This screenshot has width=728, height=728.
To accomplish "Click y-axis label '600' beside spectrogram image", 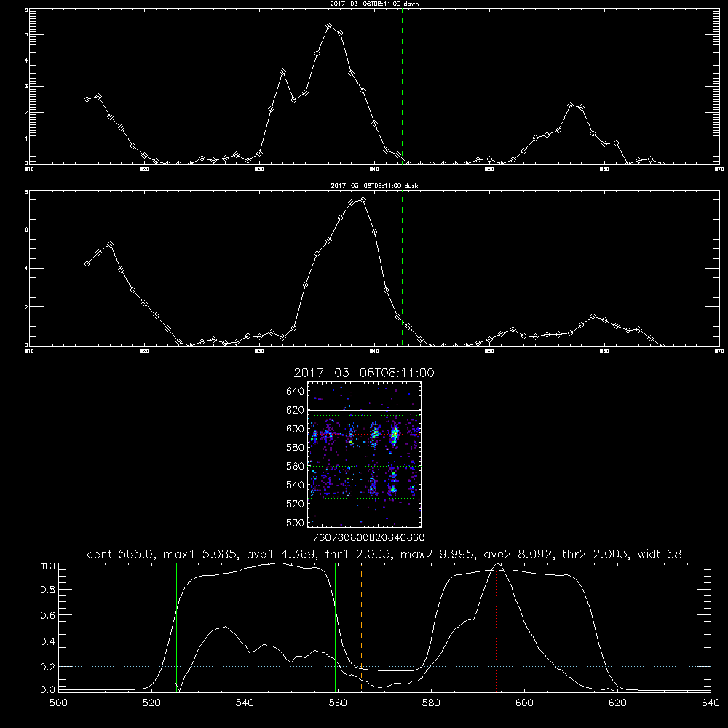I will click(x=296, y=429).
